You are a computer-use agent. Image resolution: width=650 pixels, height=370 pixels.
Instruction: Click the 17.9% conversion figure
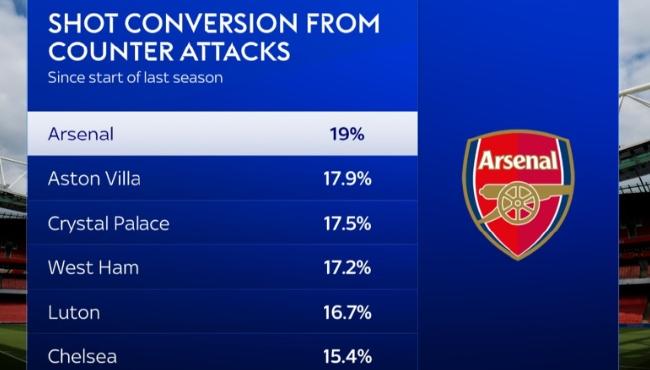(x=347, y=179)
